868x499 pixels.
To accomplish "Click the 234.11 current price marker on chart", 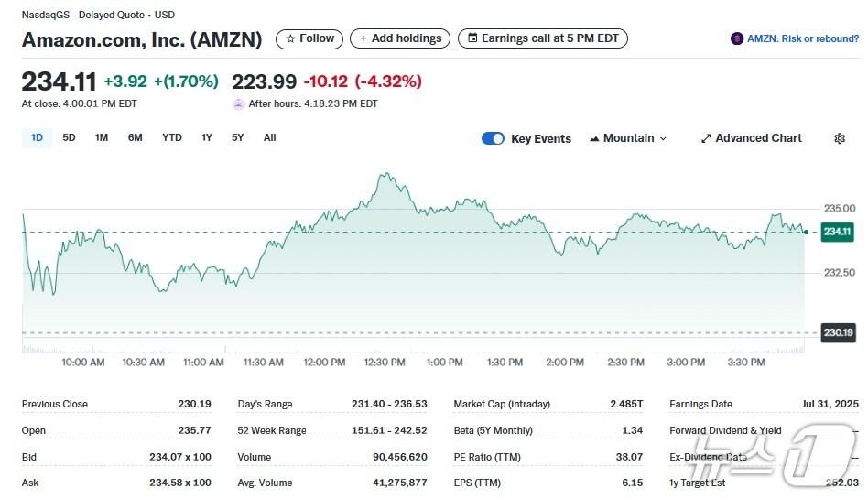I will 838,232.
